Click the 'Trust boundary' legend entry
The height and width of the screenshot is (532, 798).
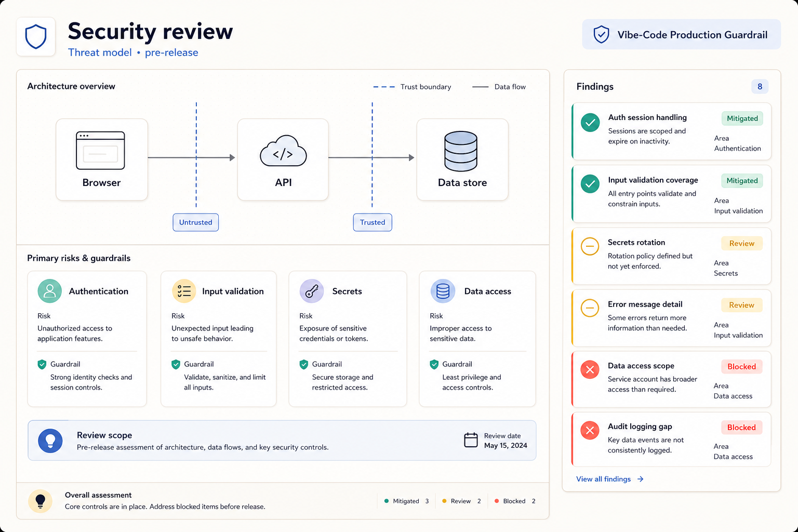[412, 87]
